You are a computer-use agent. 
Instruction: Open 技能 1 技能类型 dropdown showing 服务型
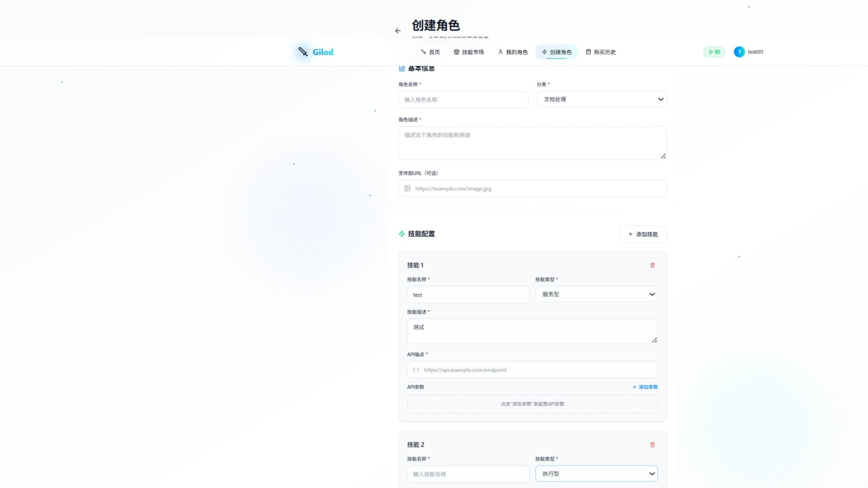(596, 294)
